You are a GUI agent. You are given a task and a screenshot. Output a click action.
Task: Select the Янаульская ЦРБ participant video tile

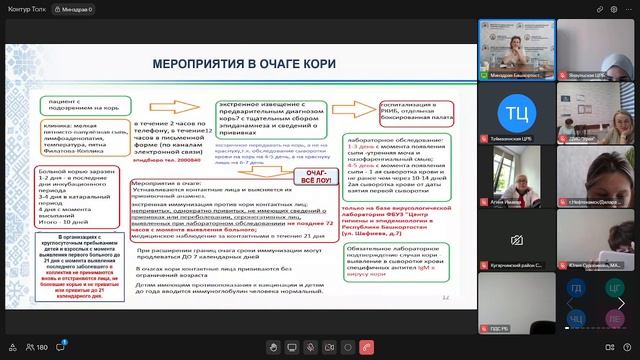click(x=596, y=50)
